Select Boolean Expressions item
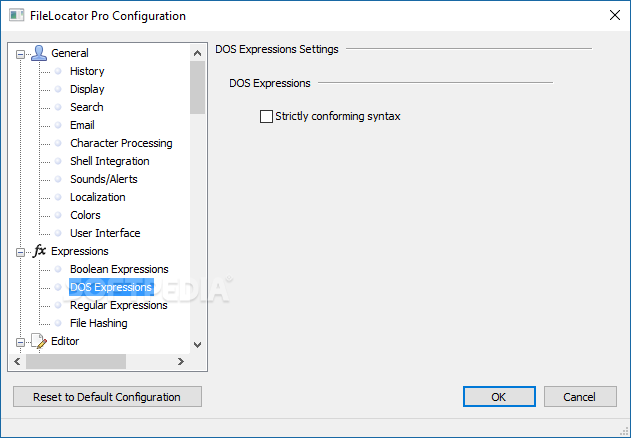This screenshot has height=438, width=631. pos(119,269)
